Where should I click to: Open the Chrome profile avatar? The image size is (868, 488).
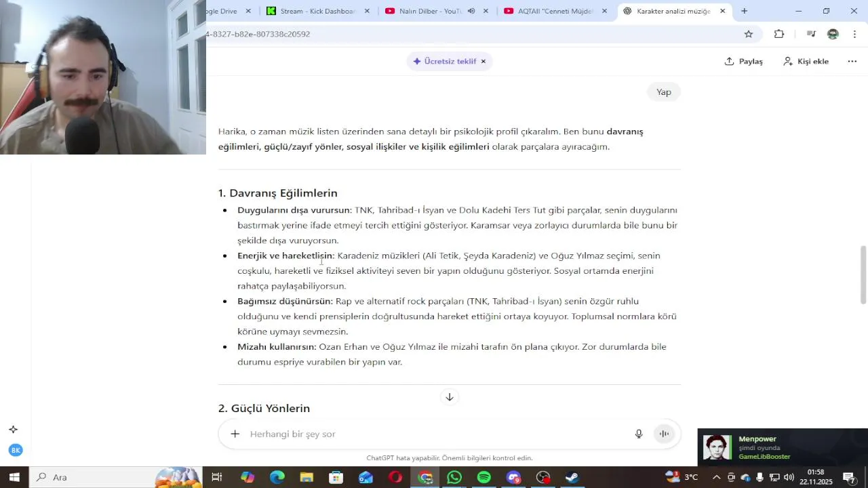(833, 34)
